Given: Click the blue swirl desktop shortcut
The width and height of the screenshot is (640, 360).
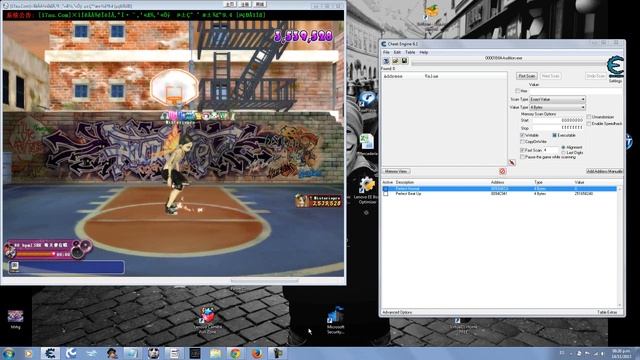Looking at the screenshot, I should 367,99.
